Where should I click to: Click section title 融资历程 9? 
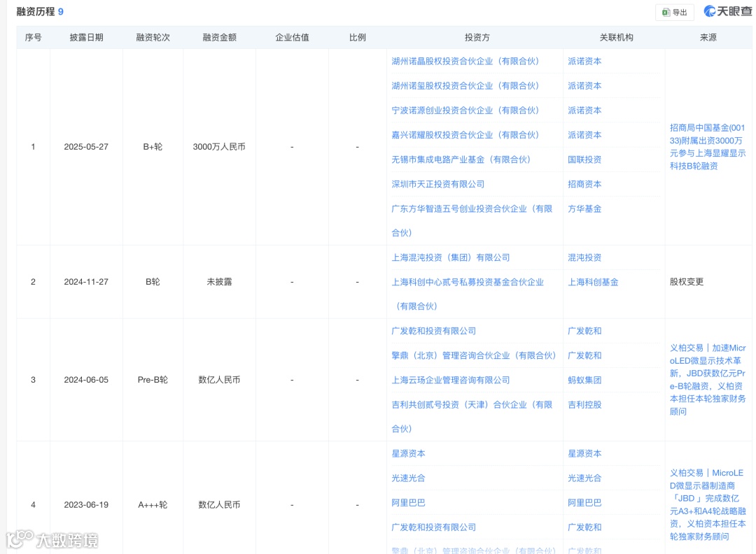coord(40,12)
